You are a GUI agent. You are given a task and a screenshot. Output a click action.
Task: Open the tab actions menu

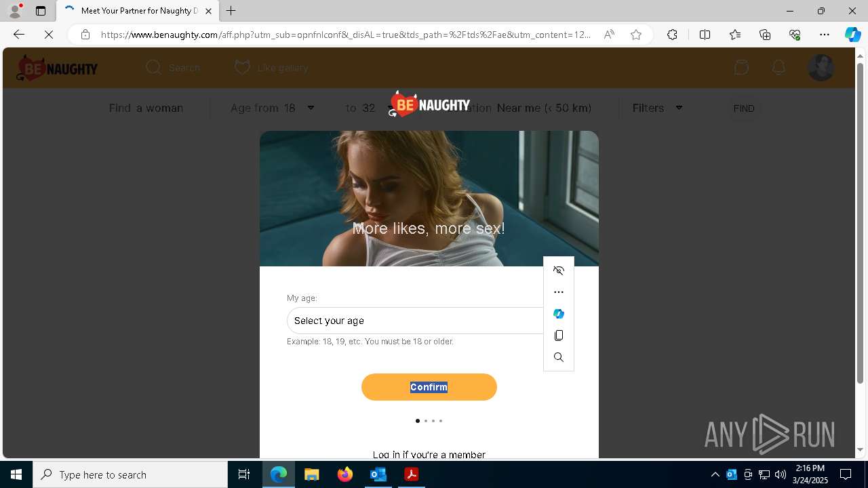tap(41, 11)
